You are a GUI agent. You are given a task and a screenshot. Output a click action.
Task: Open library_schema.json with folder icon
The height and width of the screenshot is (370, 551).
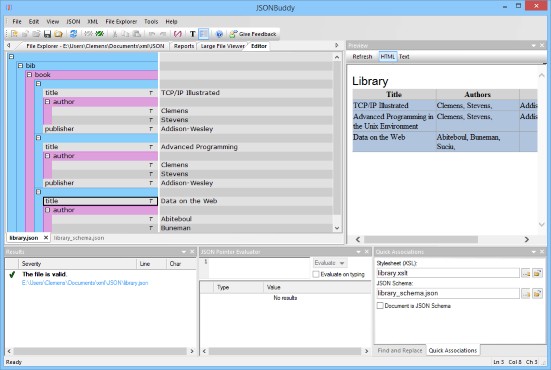(537, 293)
